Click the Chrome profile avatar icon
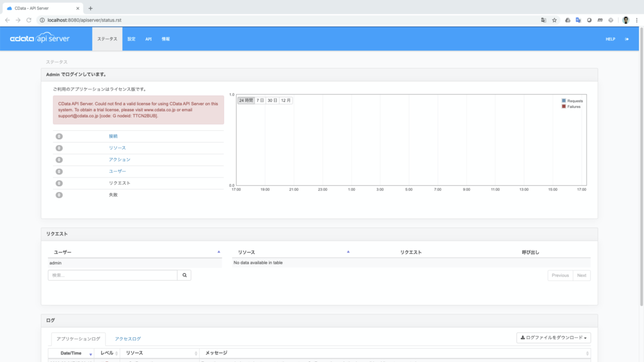This screenshot has width=644, height=362. click(626, 20)
